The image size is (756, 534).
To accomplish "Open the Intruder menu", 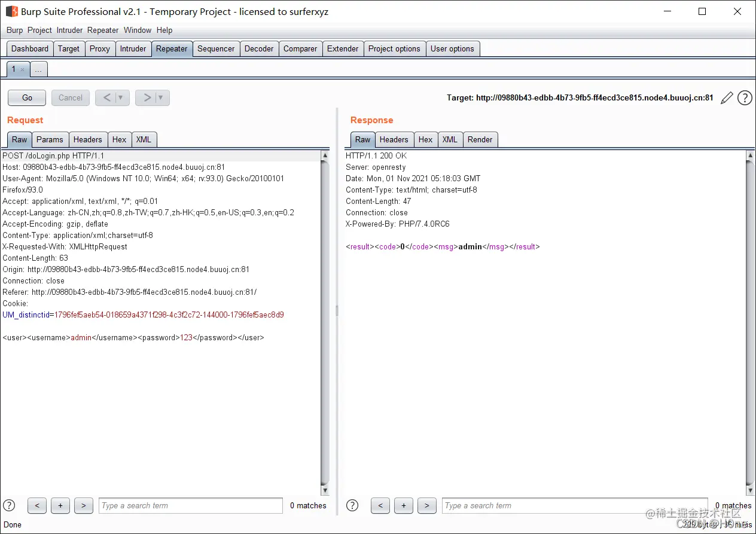I will coord(69,30).
